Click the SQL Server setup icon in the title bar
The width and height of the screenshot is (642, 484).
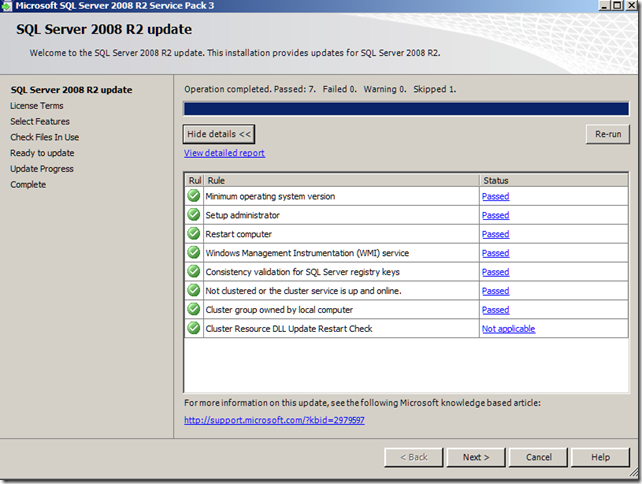click(x=7, y=6)
